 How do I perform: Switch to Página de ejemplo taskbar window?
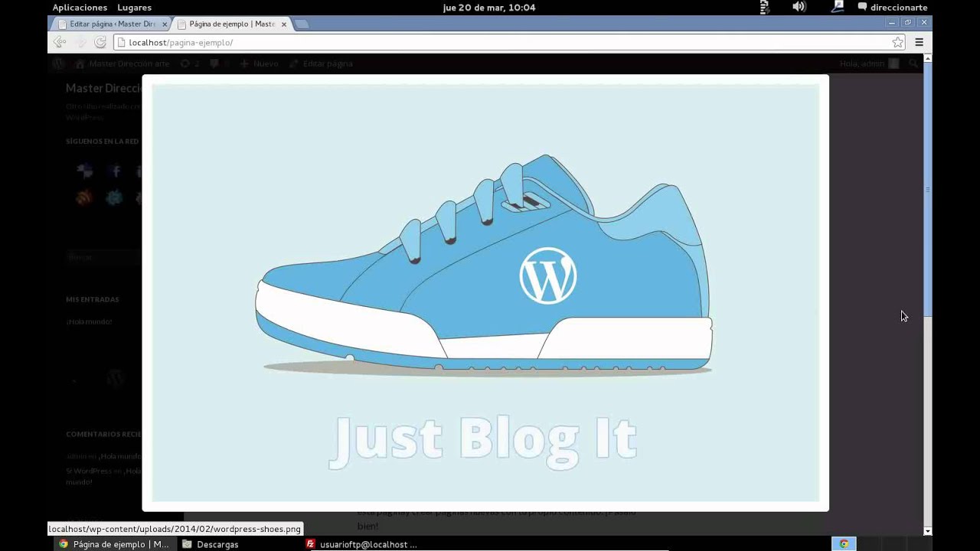[113, 544]
